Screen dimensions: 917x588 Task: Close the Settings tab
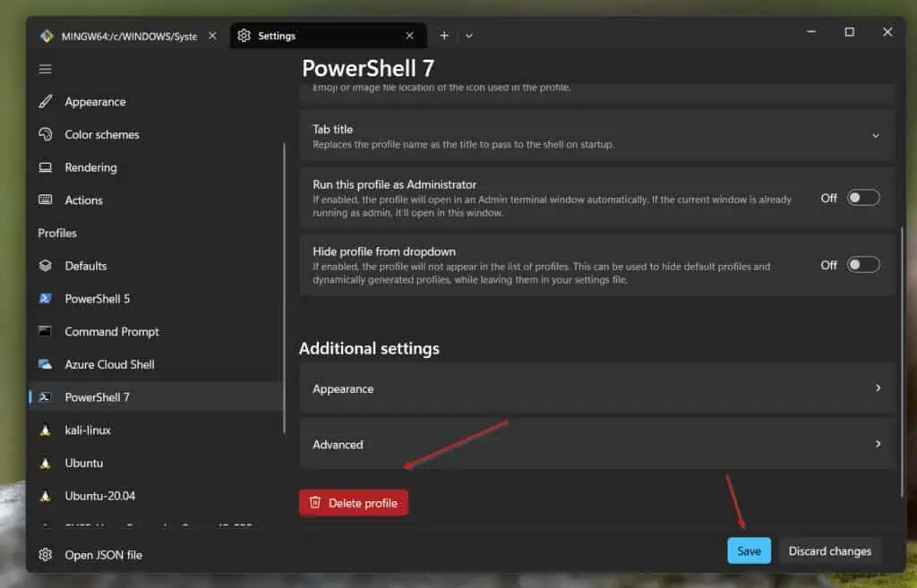pyautogui.click(x=409, y=36)
